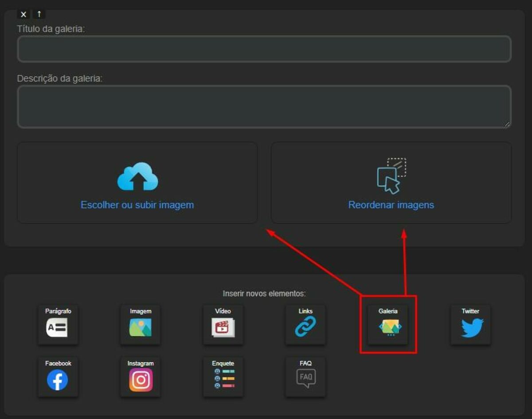
Task: Insert an Enquete poll element
Action: click(x=223, y=377)
